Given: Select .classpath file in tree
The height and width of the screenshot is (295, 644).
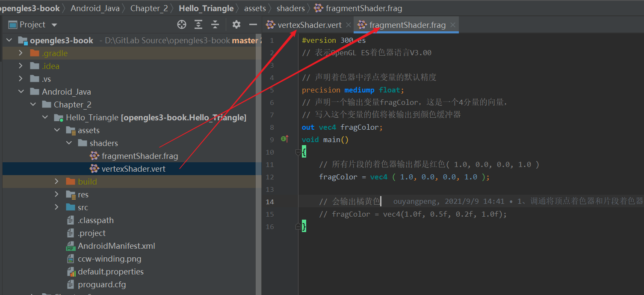Looking at the screenshot, I should 96,220.
